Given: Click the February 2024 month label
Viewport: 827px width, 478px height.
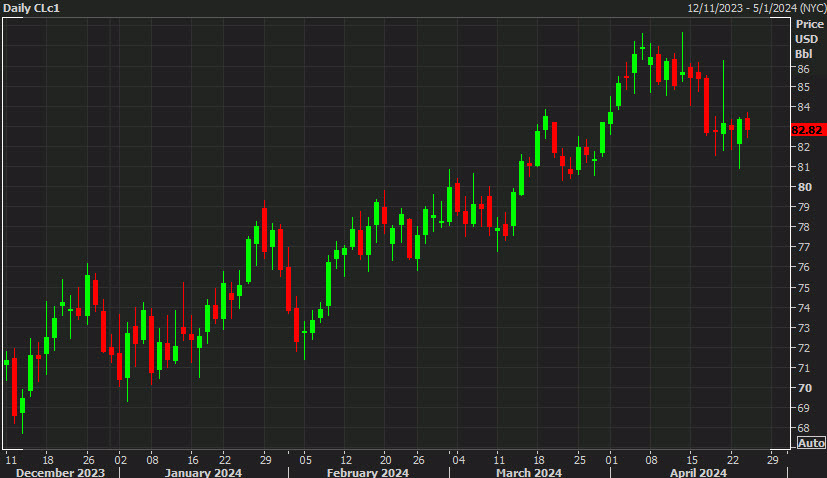Looking at the screenshot, I should [367, 472].
